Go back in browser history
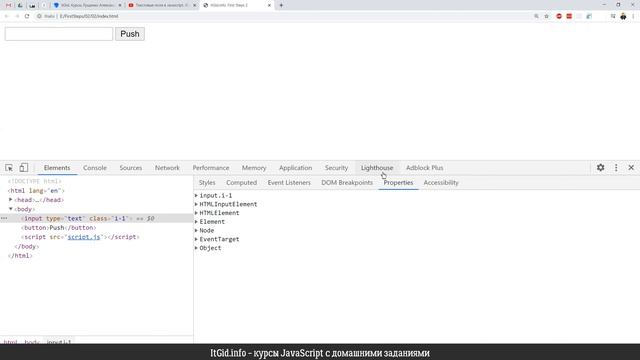640x360 pixels. coord(7,16)
